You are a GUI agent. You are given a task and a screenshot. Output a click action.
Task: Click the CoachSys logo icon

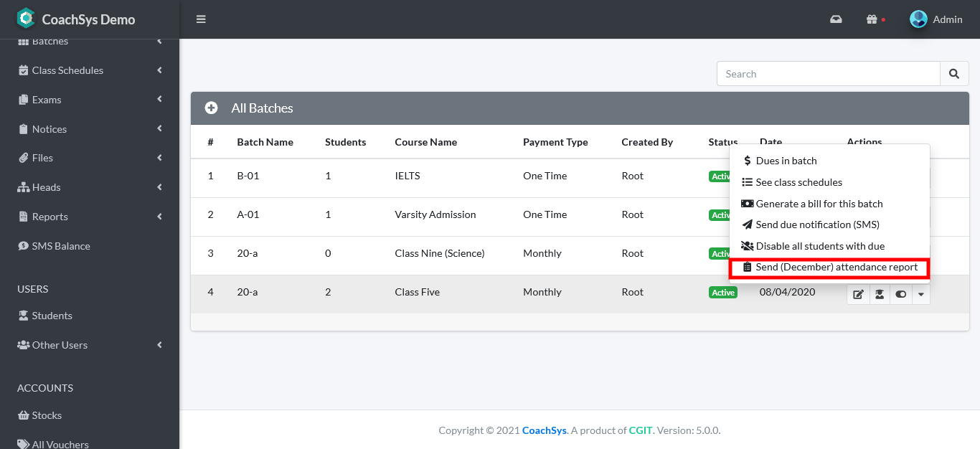[x=26, y=19]
